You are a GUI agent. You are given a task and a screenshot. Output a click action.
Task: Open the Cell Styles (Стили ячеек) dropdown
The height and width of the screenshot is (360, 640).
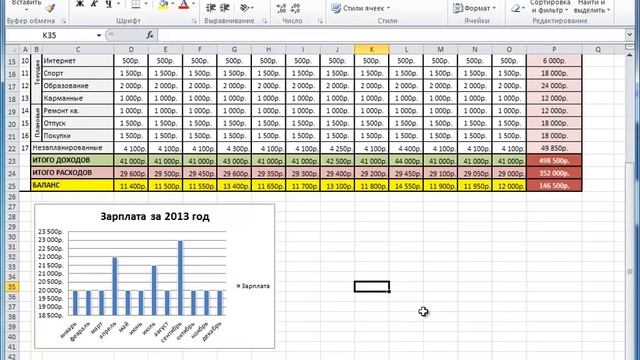360,8
